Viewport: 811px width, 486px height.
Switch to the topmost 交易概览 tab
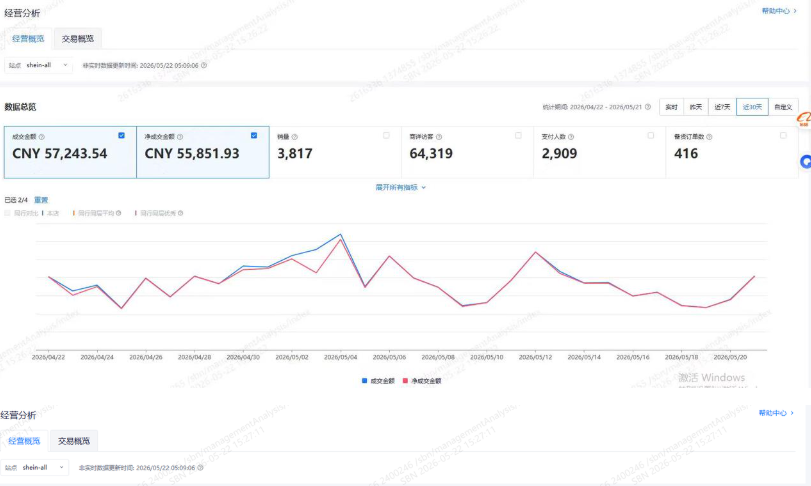coord(78,39)
